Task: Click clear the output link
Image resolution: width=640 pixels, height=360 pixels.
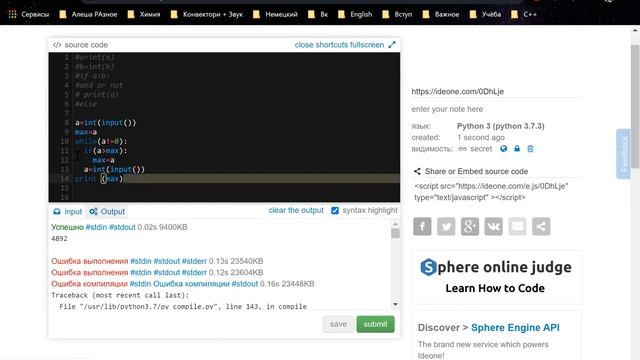Action: click(296, 210)
